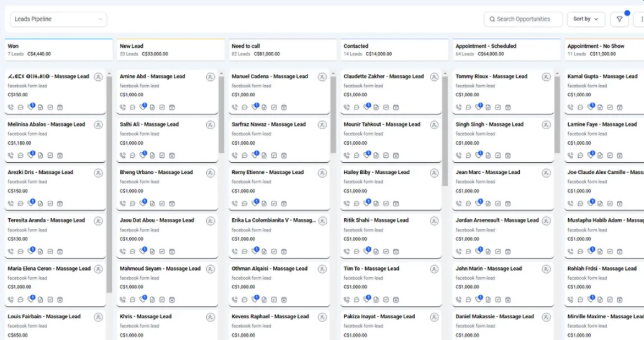The width and height of the screenshot is (644, 340).
Task: Click the Search Opportunities field
Action: point(523,19)
